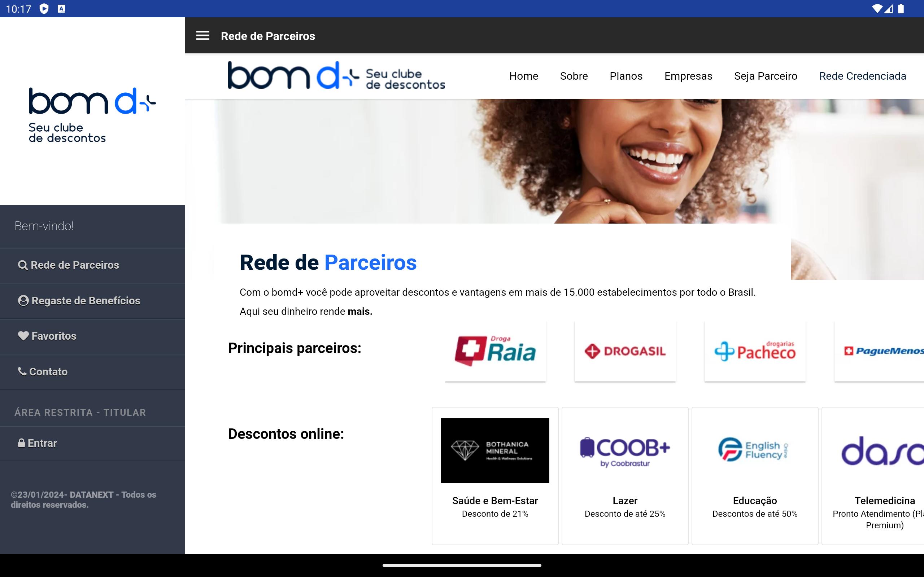Viewport: 924px width, 577px height.
Task: Open the Droga Raia partner logo
Action: [x=495, y=351]
